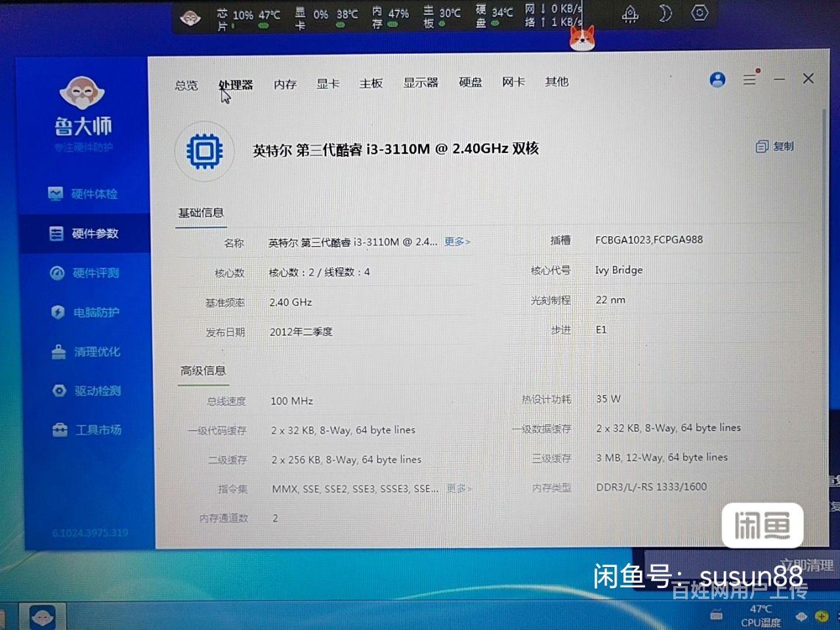
Task: Open 硬件体检 in the sidebar
Action: click(x=83, y=194)
